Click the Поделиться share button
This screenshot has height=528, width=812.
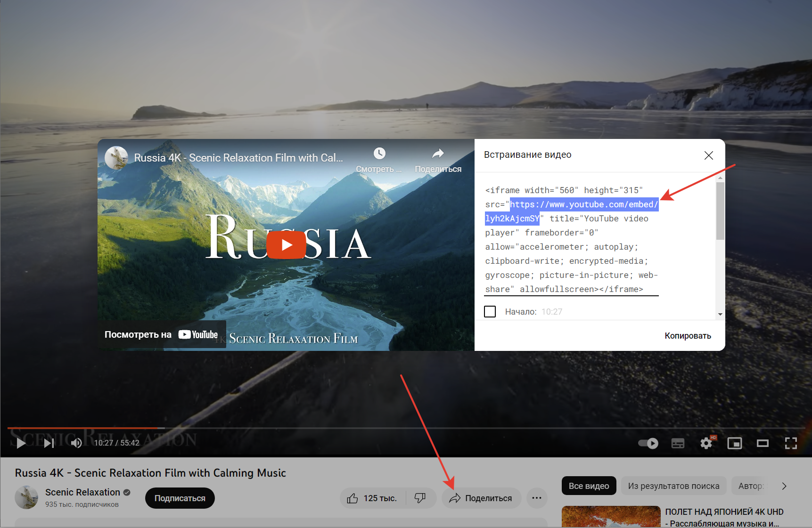pyautogui.click(x=481, y=498)
